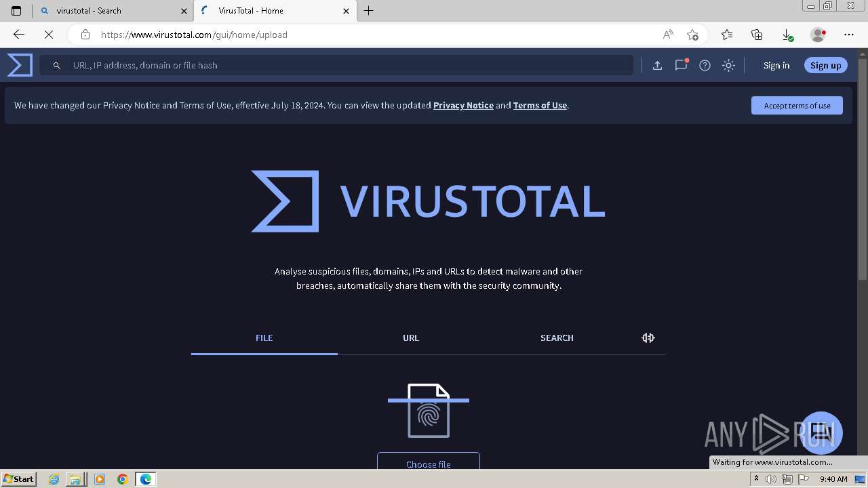Open tab actions menu icon
The height and width of the screenshot is (488, 868).
16,11
